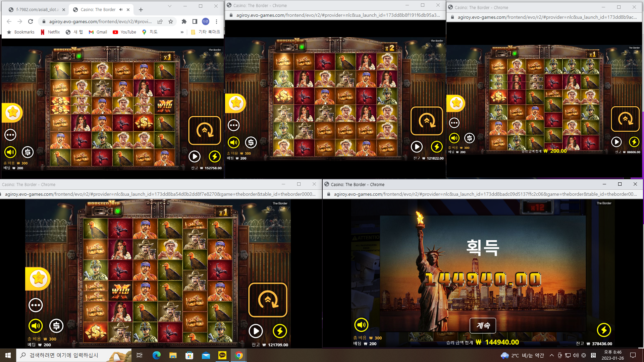Open the coin bet selector in 121709.00 game
Screen dimensions: 644x362
(56, 325)
